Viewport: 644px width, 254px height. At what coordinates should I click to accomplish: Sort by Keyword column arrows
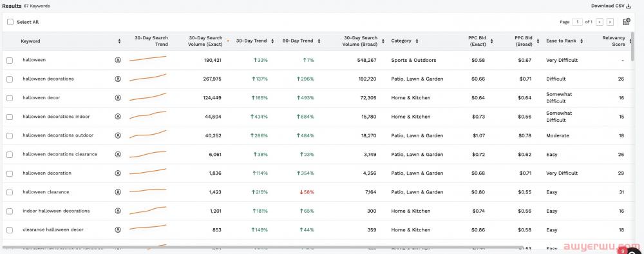pos(120,41)
